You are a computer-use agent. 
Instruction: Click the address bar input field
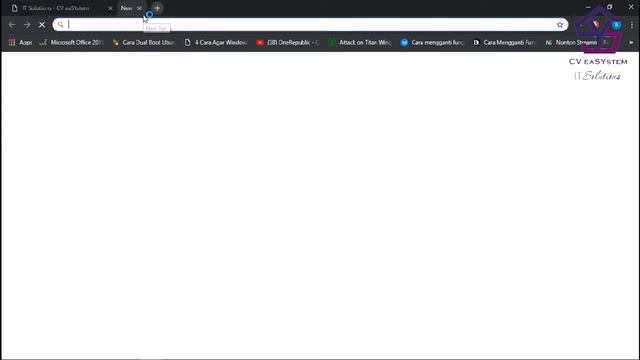click(x=310, y=25)
